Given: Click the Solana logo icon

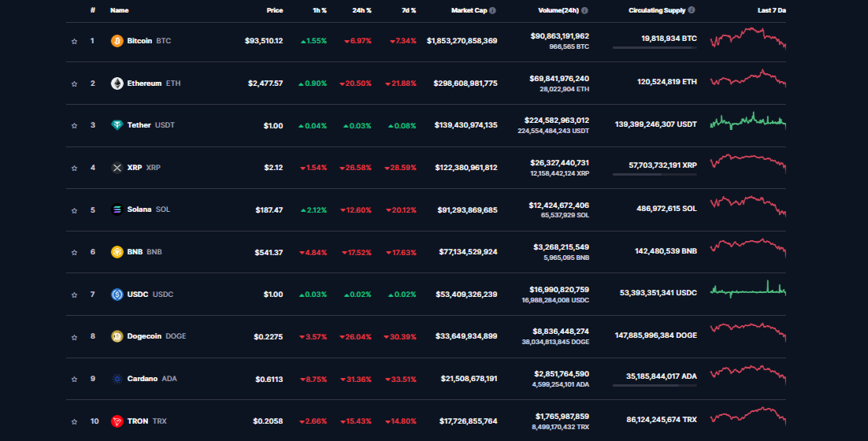Looking at the screenshot, I should 117,210.
